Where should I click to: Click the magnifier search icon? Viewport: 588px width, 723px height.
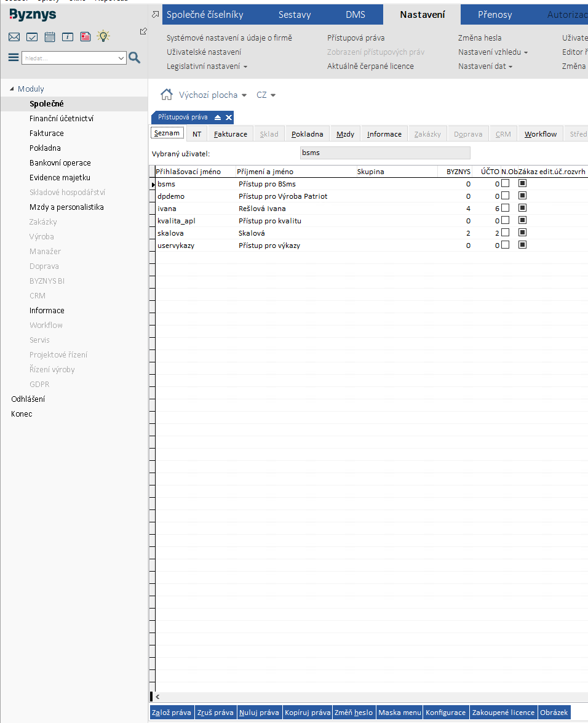pyautogui.click(x=135, y=58)
